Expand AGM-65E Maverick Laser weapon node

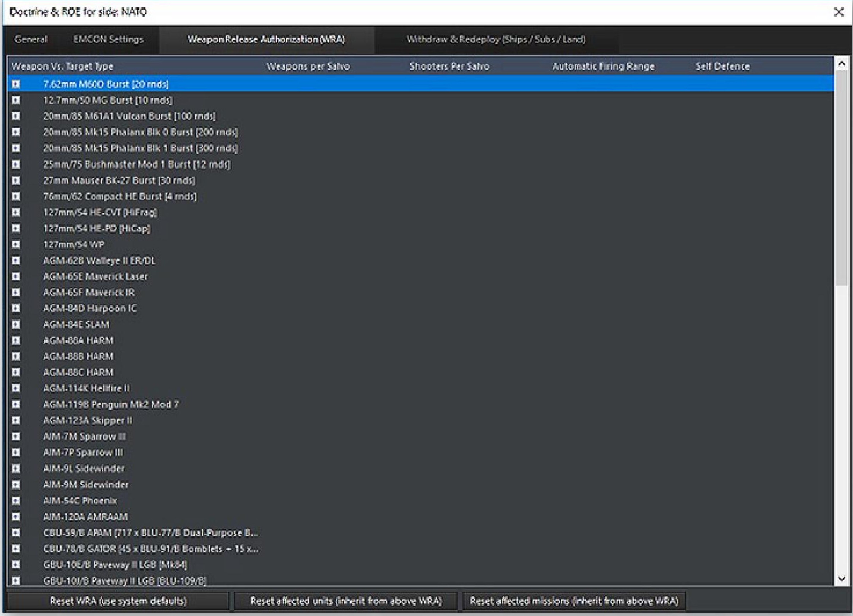click(x=15, y=276)
